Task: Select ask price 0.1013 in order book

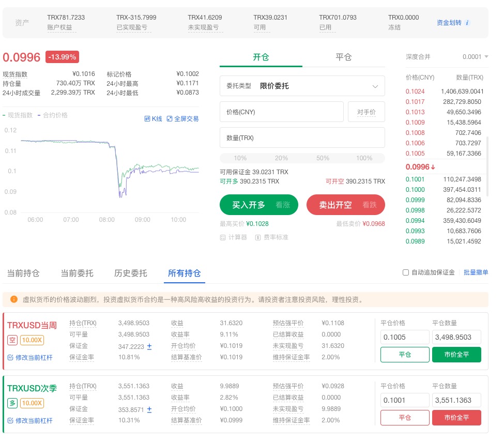Action: [x=415, y=112]
